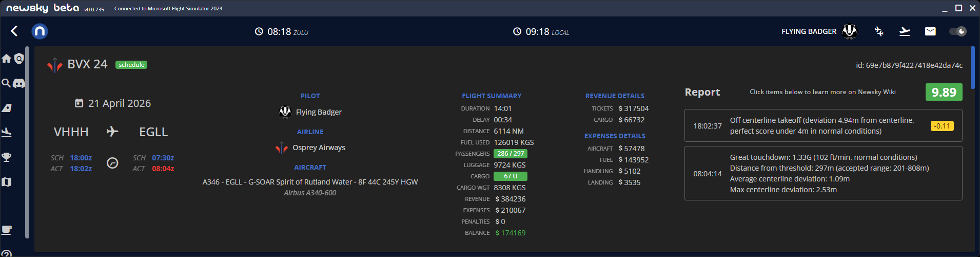Viewport: 980px width, 257px height.
Task: Click the main page vertical scrollbar
Action: (x=973, y=67)
